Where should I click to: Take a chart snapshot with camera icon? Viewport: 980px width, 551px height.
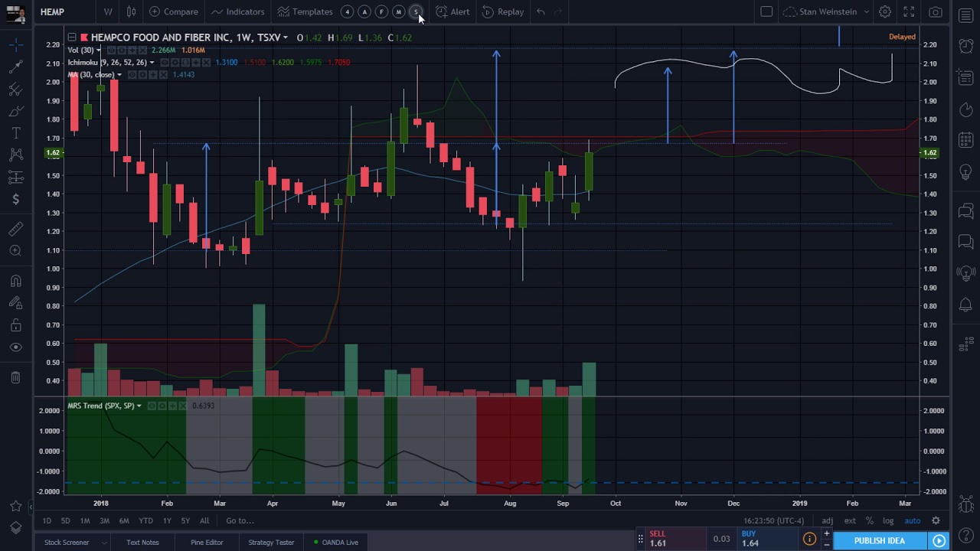(x=936, y=11)
